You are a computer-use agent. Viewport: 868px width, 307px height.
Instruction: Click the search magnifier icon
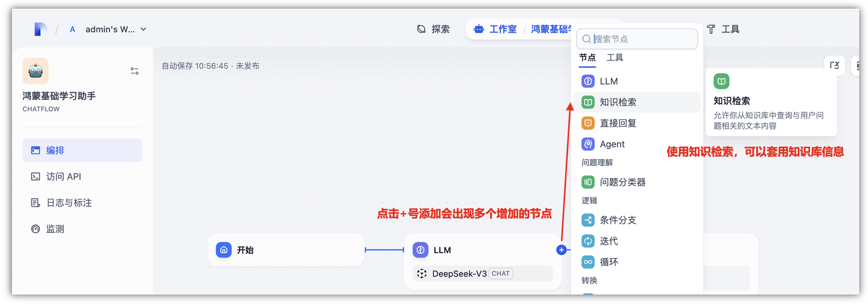(587, 39)
